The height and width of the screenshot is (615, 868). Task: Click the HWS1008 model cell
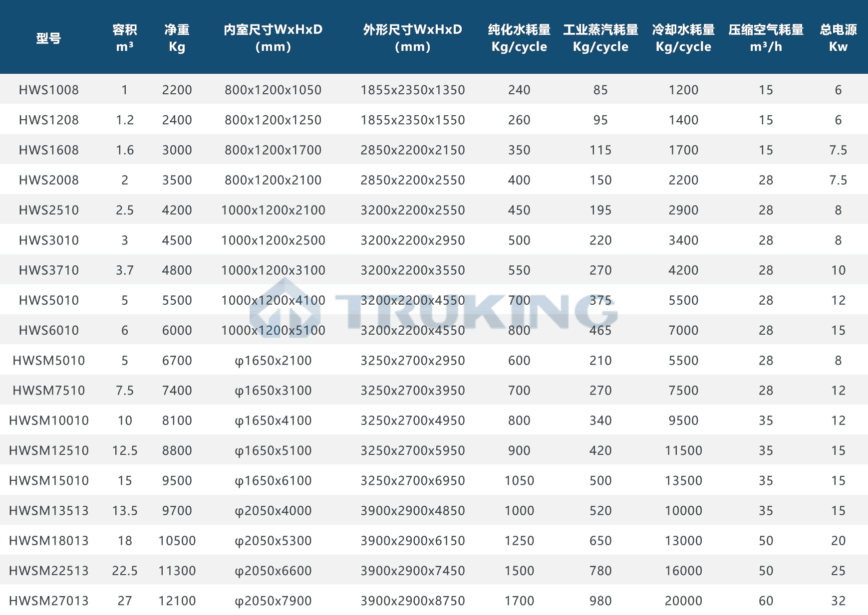pos(49,90)
